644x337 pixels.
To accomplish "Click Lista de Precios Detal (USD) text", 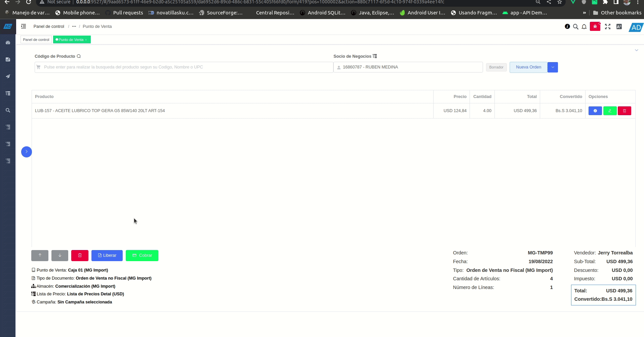I will pos(95,294).
